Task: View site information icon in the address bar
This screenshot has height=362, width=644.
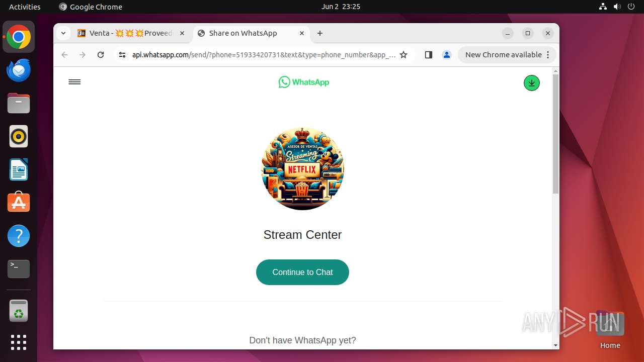Action: [122, 55]
